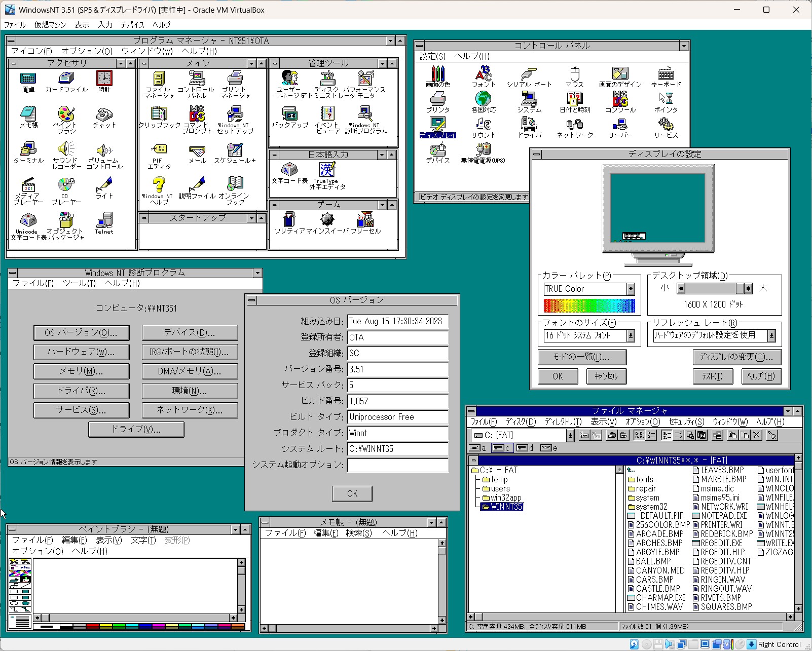Open the Mouse control panel icon
This screenshot has width=812, height=651.
coord(574,74)
